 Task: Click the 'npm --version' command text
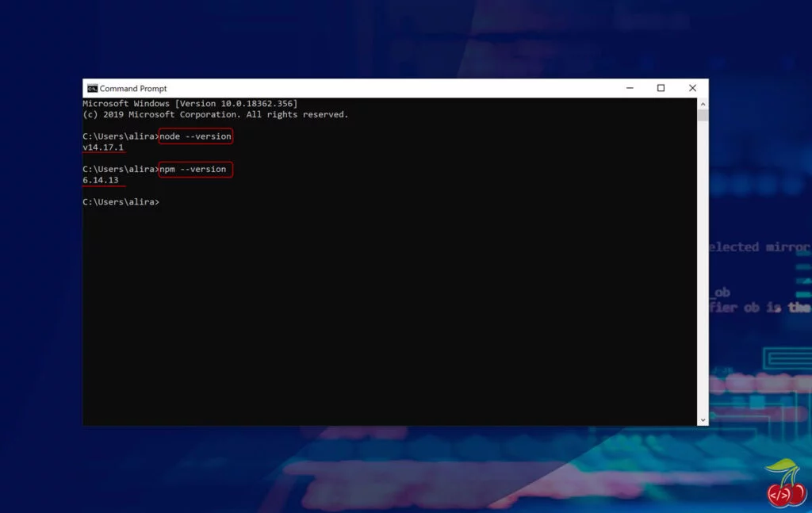pos(193,169)
